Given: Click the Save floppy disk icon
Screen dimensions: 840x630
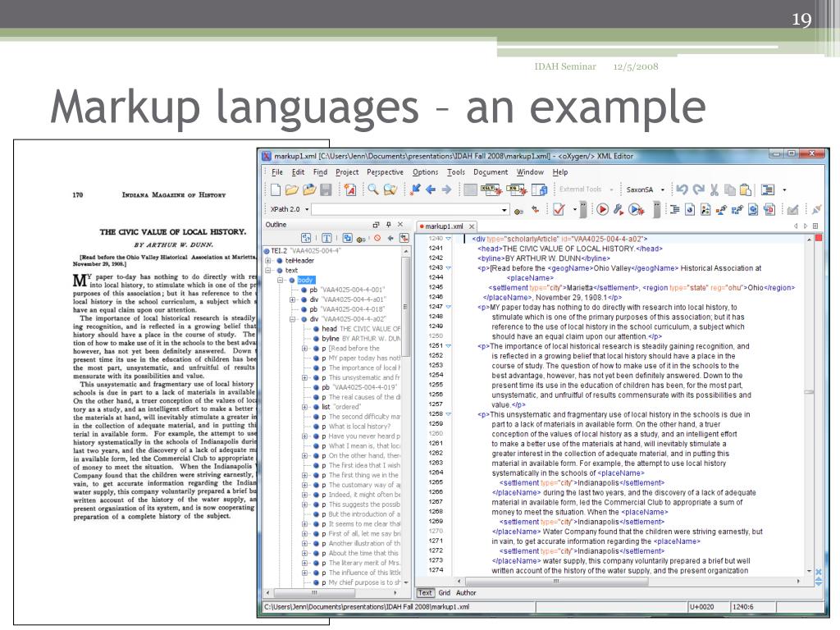Looking at the screenshot, I should coord(326,189).
